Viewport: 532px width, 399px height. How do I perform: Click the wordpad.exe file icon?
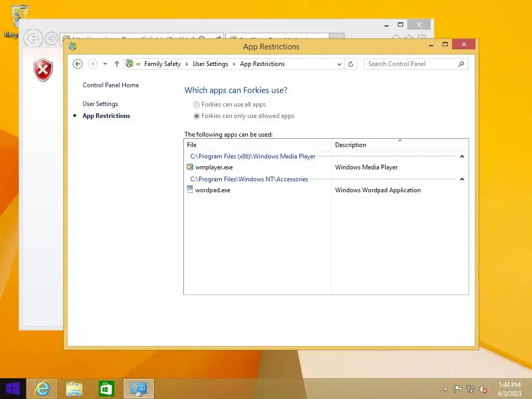(190, 190)
